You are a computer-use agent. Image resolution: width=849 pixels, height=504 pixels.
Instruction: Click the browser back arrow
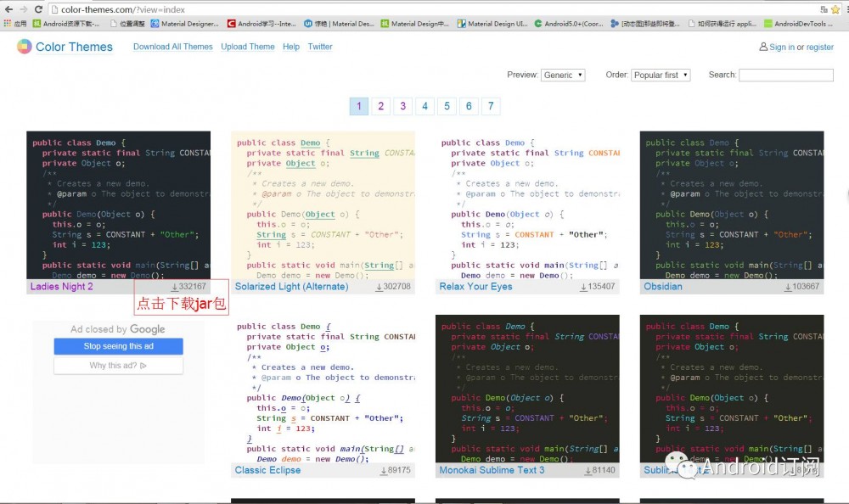8,9
